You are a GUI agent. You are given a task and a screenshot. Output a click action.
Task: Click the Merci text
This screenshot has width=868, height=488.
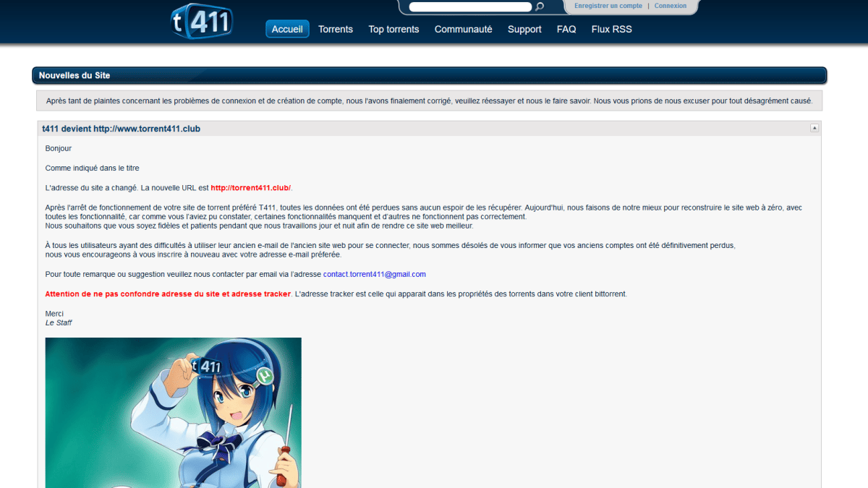(54, 314)
